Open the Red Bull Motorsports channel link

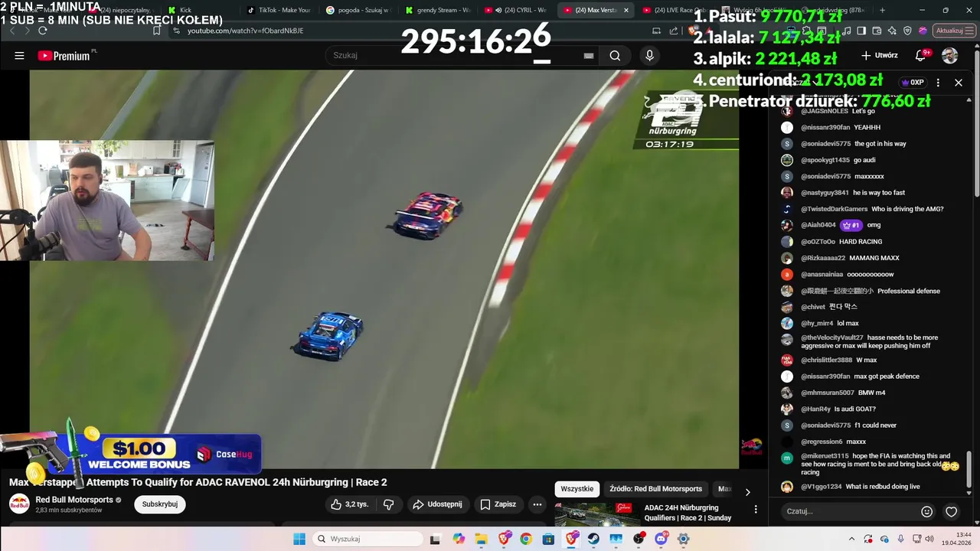click(x=74, y=500)
